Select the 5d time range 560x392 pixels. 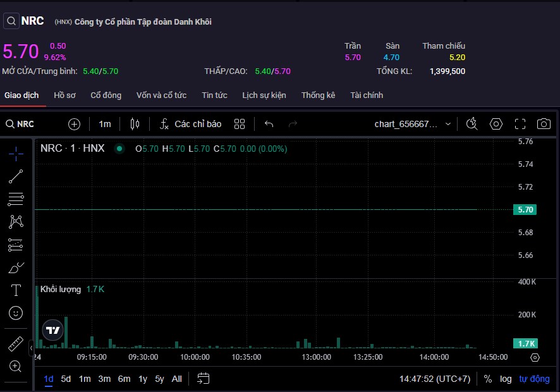coord(66,379)
